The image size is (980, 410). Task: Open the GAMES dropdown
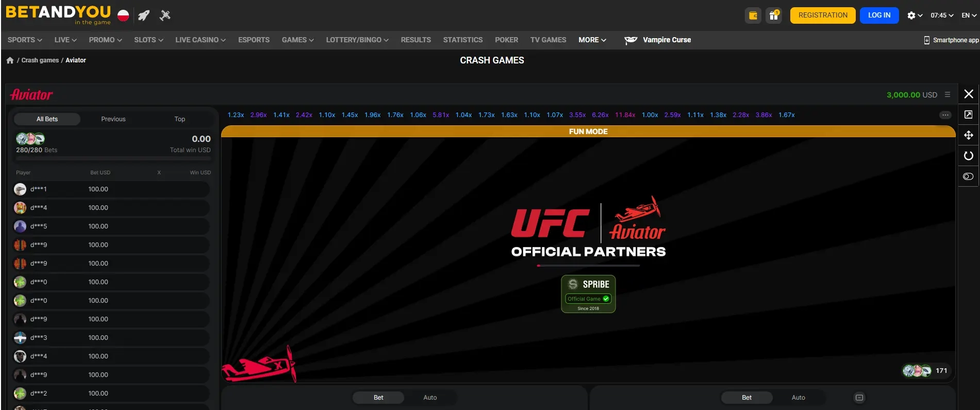pyautogui.click(x=297, y=40)
